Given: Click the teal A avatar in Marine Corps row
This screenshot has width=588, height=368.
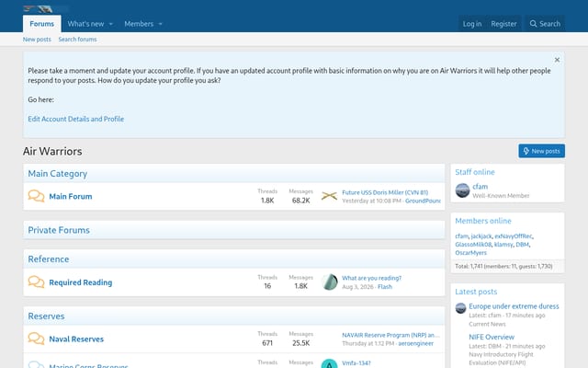Looking at the screenshot, I should tap(329, 363).
